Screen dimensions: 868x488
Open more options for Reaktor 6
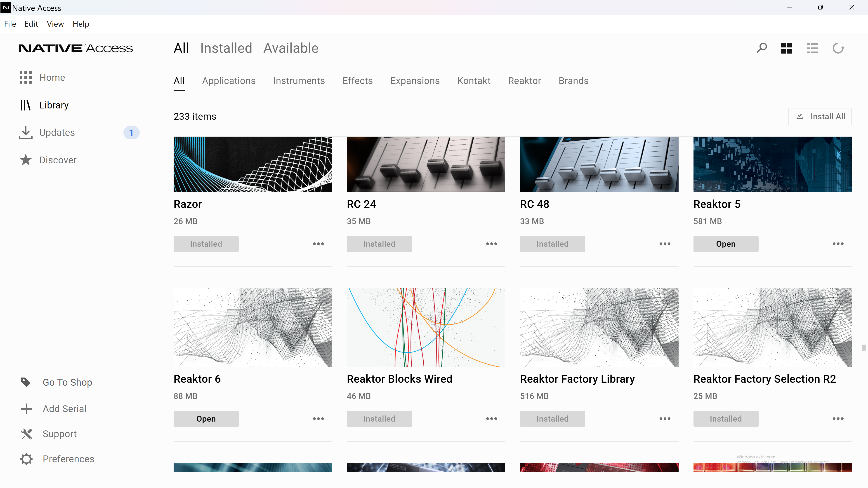(318, 419)
